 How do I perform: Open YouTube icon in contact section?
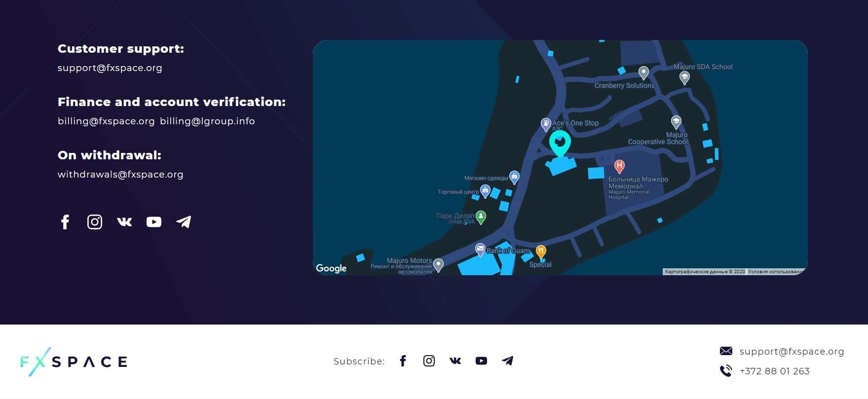tap(154, 222)
